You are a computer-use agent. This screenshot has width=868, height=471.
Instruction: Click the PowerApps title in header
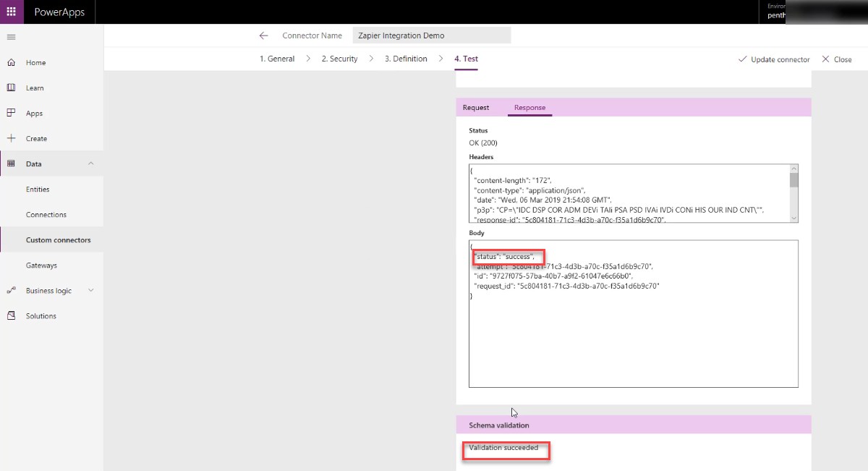tap(59, 12)
